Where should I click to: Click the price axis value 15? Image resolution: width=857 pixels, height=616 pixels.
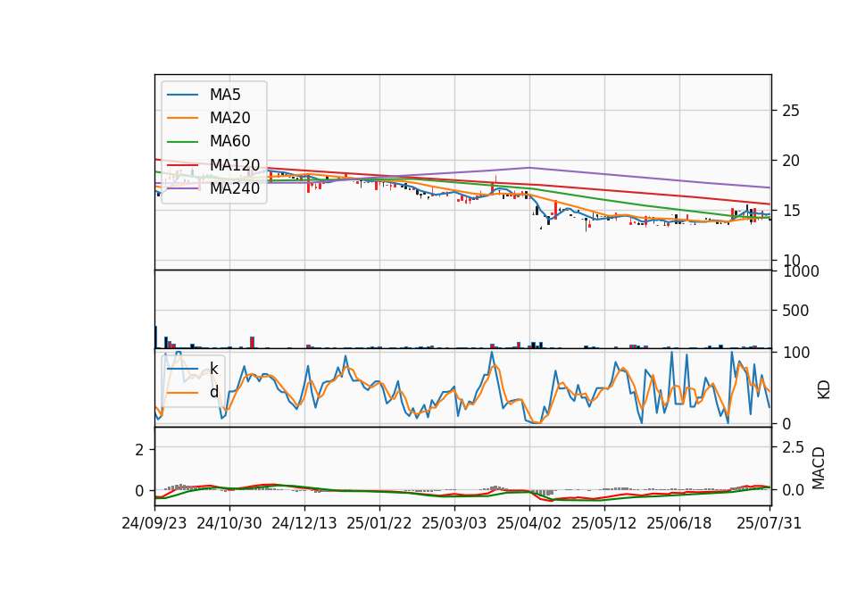791,211
